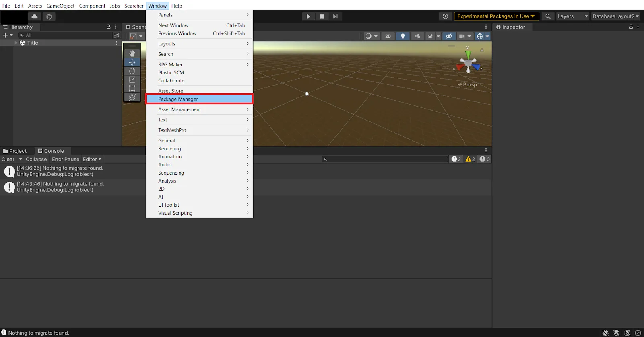This screenshot has height=337, width=644.
Task: Click the Step forward button
Action: pyautogui.click(x=335, y=16)
